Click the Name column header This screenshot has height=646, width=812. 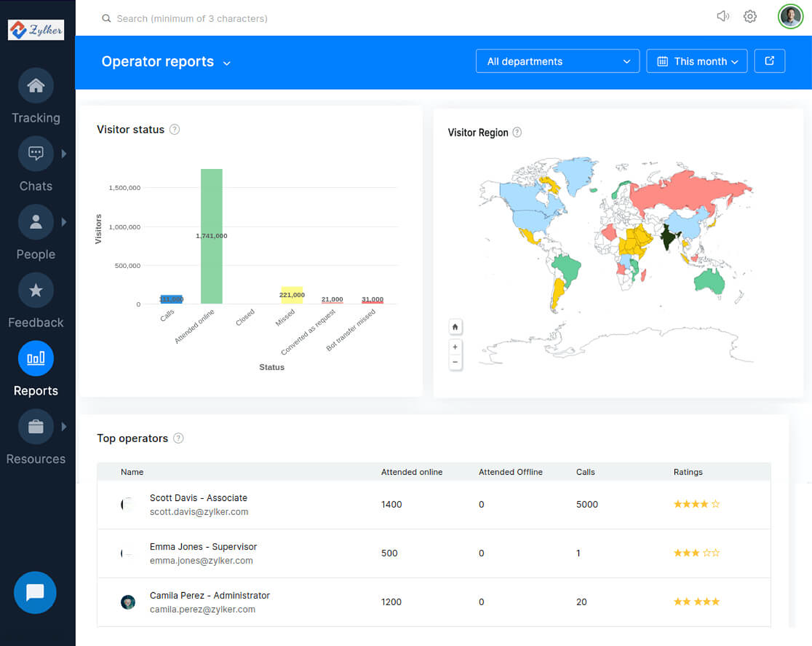click(x=132, y=472)
